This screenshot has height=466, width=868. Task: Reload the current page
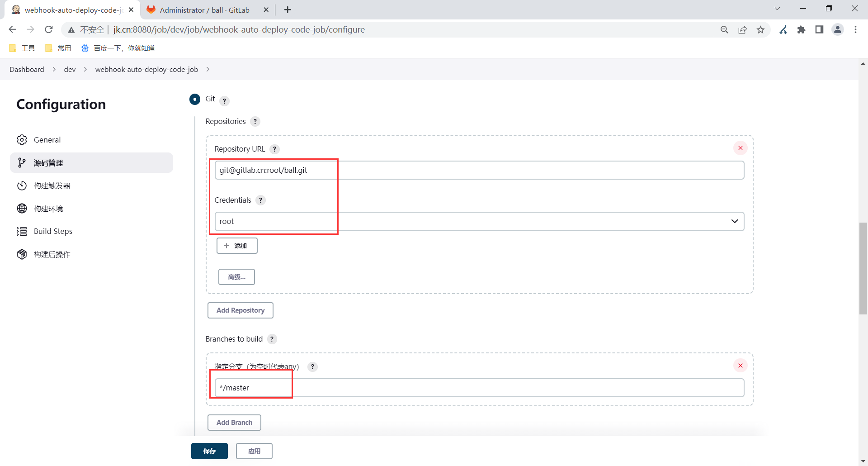coord(49,29)
